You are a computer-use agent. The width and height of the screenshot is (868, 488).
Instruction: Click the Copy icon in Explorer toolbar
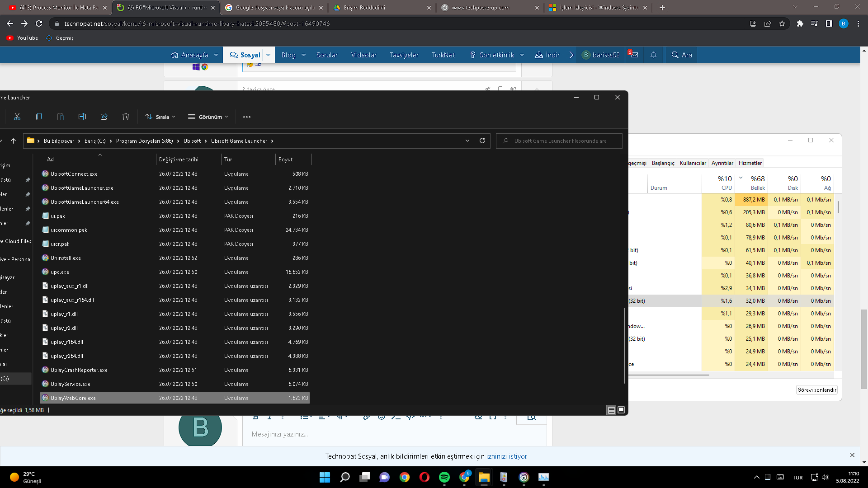(39, 117)
